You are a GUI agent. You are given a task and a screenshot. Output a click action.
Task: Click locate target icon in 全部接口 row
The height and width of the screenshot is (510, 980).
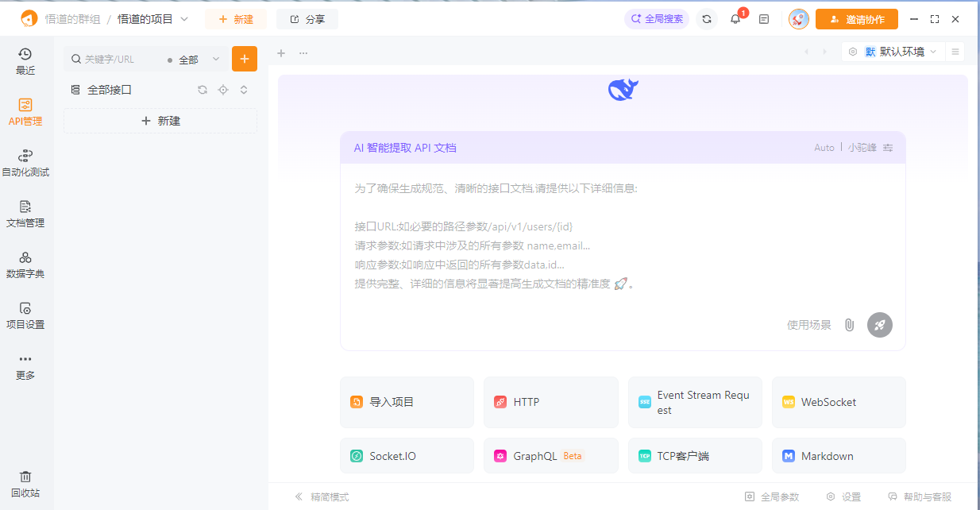[223, 90]
